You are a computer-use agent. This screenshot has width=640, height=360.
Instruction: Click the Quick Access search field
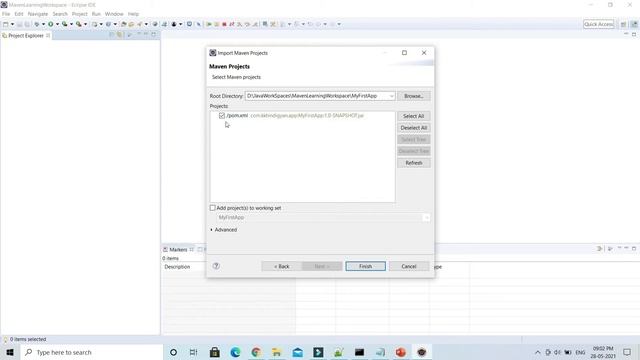click(598, 24)
